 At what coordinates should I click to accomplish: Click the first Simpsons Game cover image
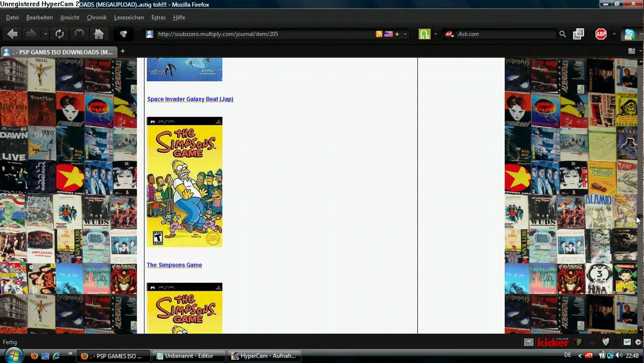click(184, 182)
